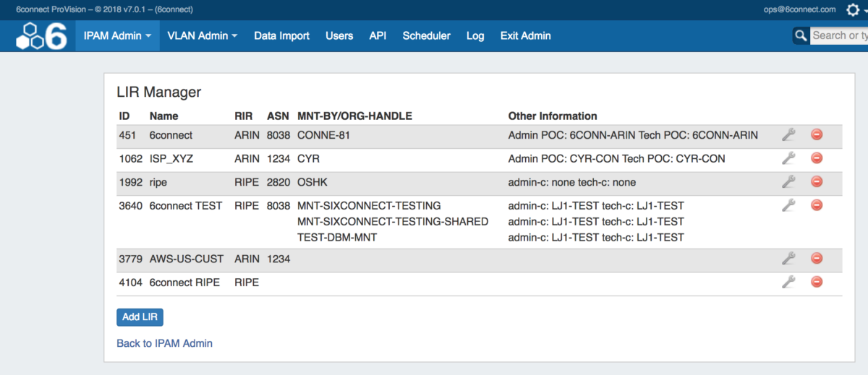Click Exit Admin

coord(525,35)
